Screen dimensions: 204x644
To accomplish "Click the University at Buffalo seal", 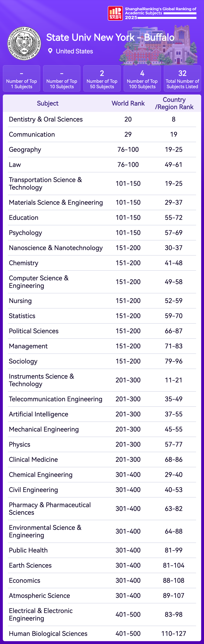I will [x=24, y=43].
